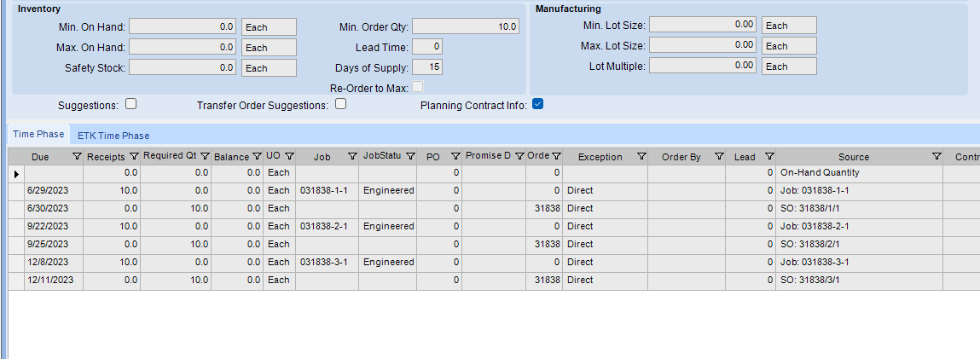Viewport: 980px width, 359px height.
Task: Select the Time Phase tab
Action: tap(38, 134)
